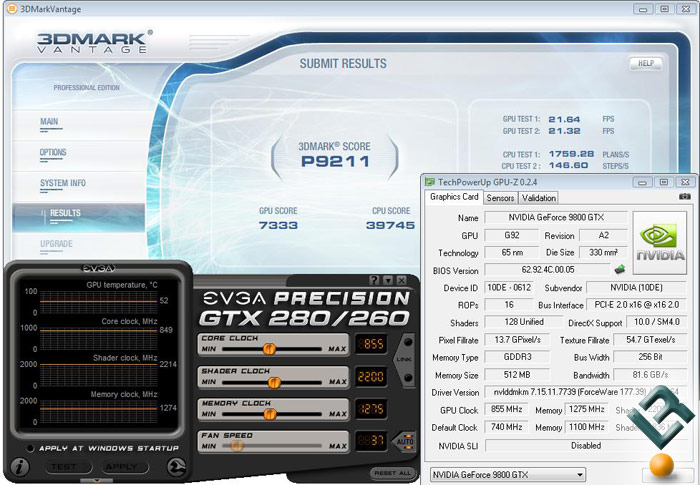The width and height of the screenshot is (700, 485).
Task: Open the GPU selection dropdown in GPU-Z
Action: click(508, 475)
